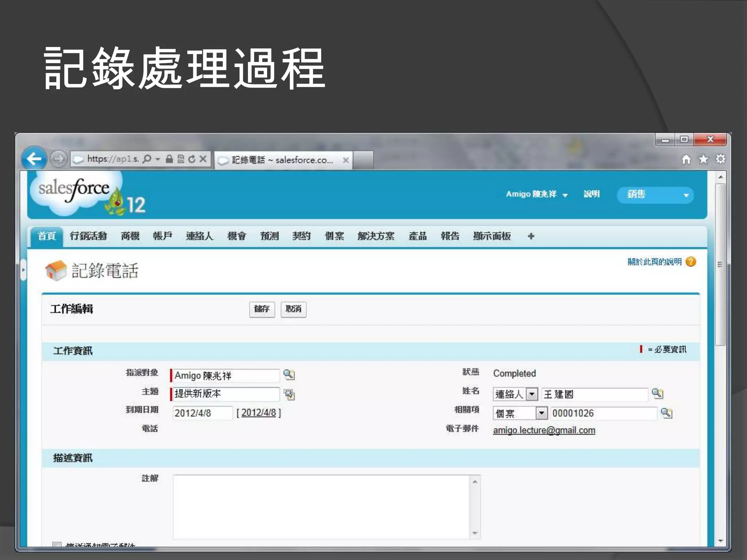
Task: Click the 00001026 related case field
Action: coord(603,413)
